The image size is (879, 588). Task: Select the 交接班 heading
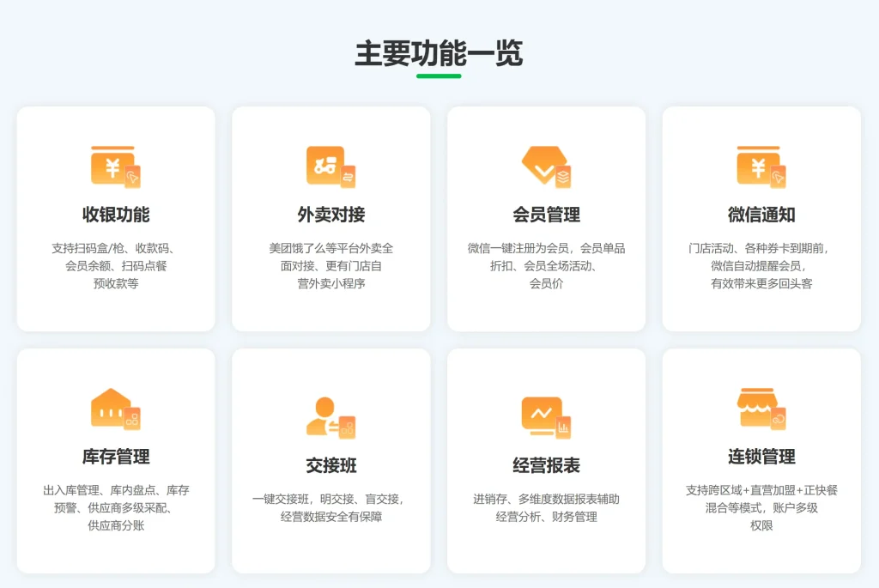click(x=330, y=465)
